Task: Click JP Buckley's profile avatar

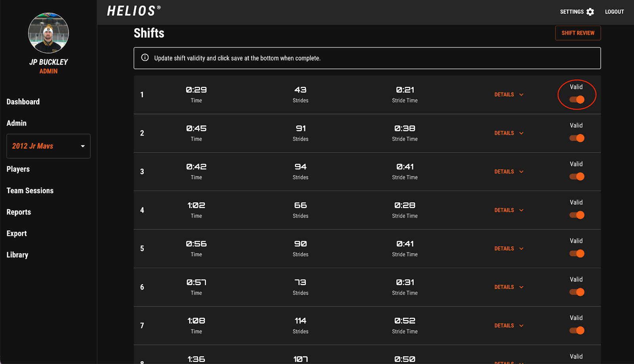Action: tap(48, 33)
